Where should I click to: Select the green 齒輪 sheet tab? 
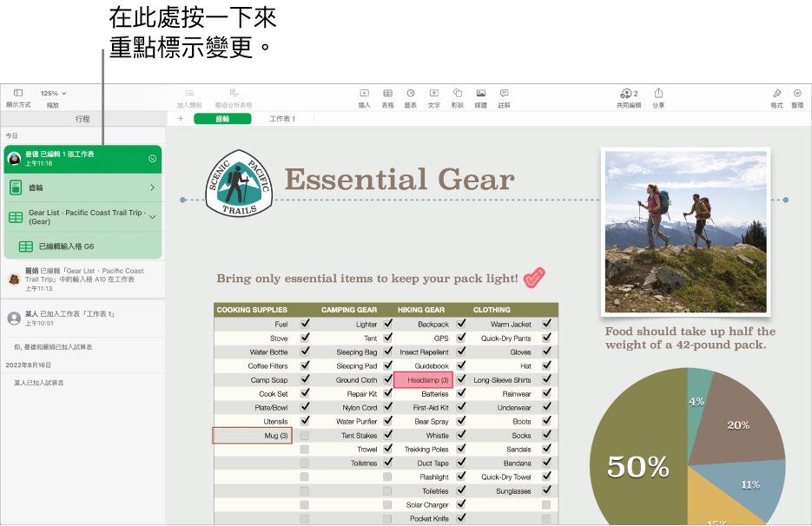[222, 119]
